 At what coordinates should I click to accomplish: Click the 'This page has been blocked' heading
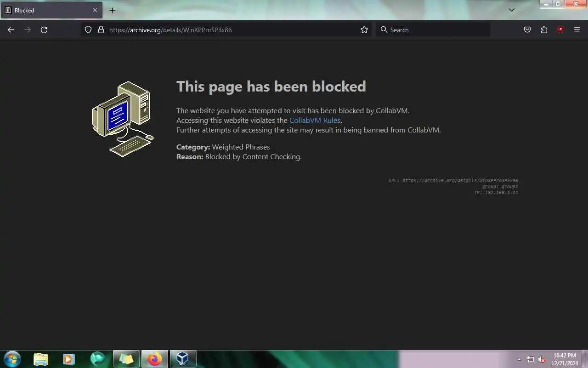point(271,86)
